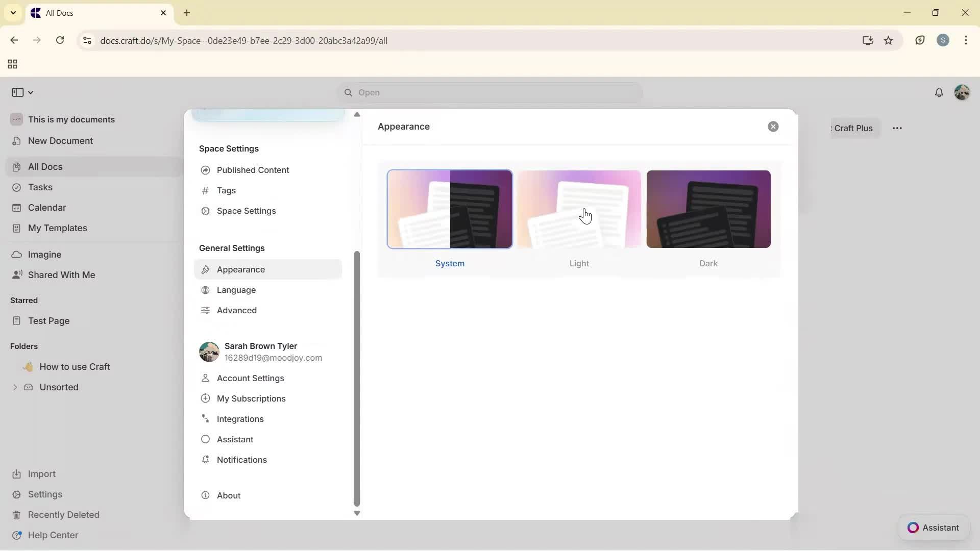Click the notifications bell
This screenshot has height=551, width=980.
(940, 92)
